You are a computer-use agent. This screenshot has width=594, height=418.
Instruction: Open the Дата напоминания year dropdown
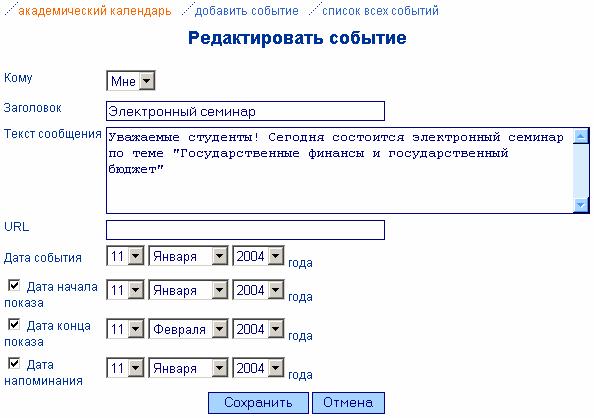pyautogui.click(x=258, y=368)
